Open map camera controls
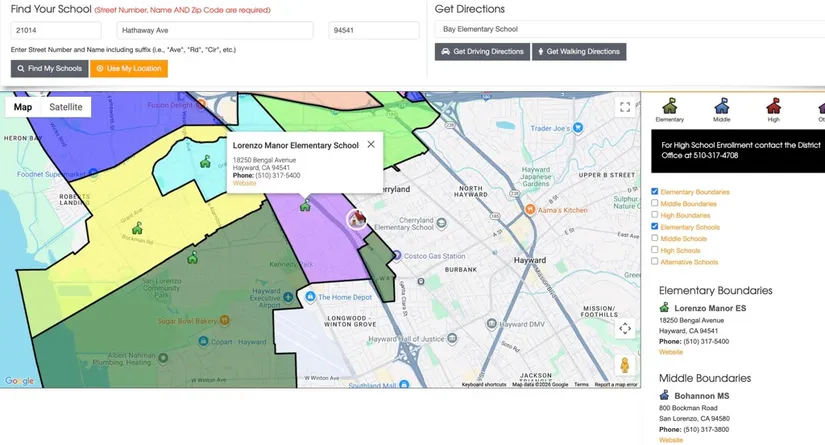The height and width of the screenshot is (445, 825). pos(624,328)
